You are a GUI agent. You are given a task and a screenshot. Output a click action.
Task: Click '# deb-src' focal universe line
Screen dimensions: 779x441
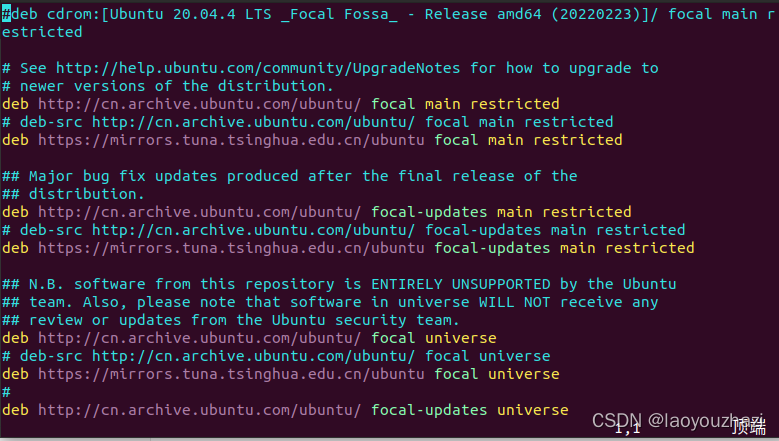[x=276, y=356]
